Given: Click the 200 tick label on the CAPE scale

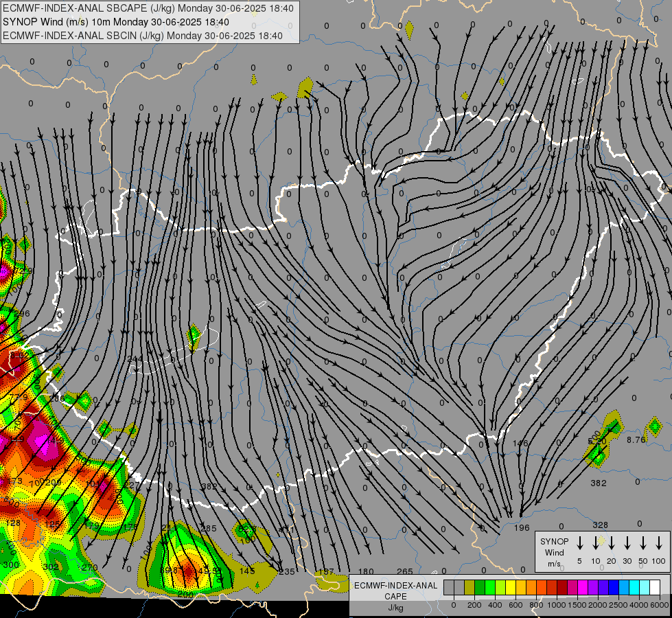Looking at the screenshot, I should 474,605.
